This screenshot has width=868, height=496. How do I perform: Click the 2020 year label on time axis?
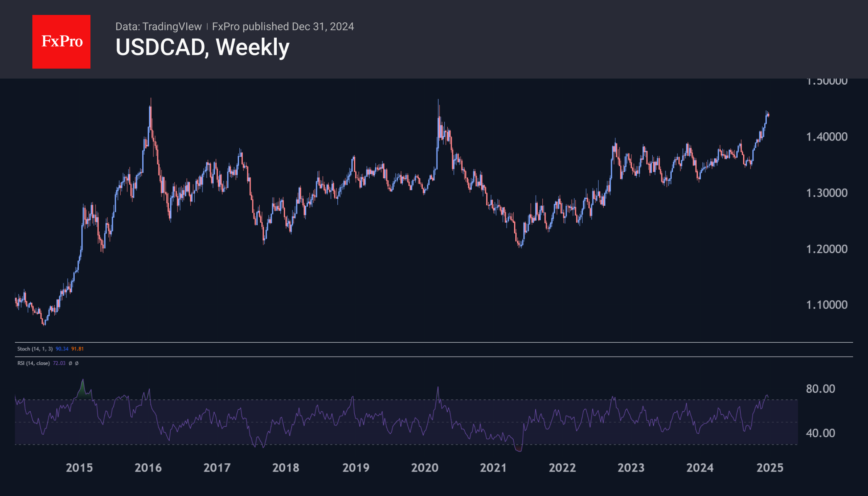pos(425,468)
